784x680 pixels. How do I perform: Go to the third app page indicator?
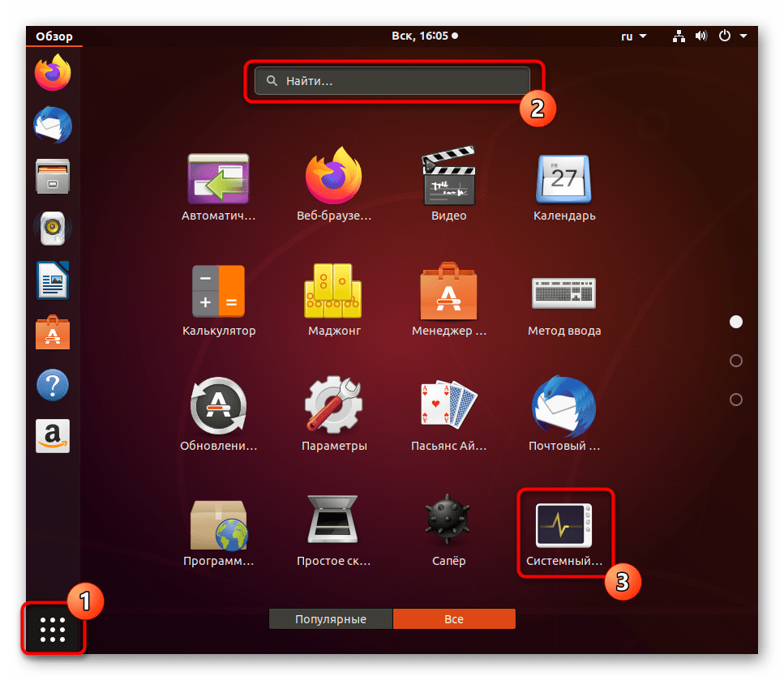click(736, 400)
